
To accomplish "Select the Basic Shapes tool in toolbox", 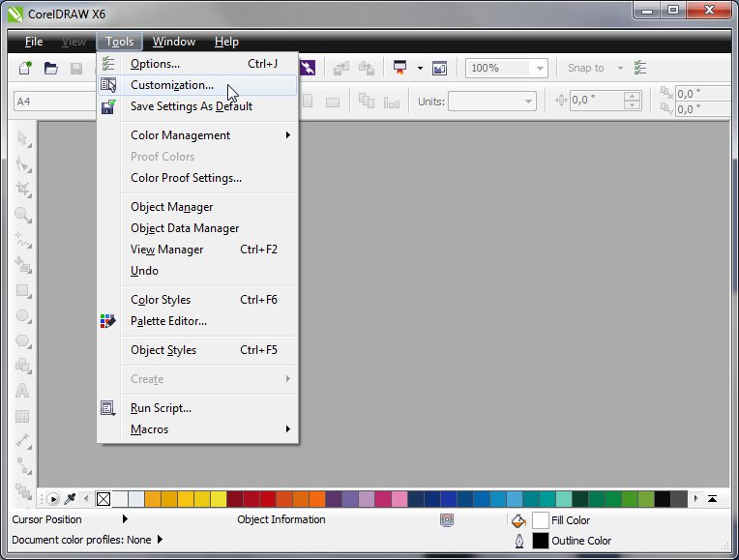I will pos(23,366).
